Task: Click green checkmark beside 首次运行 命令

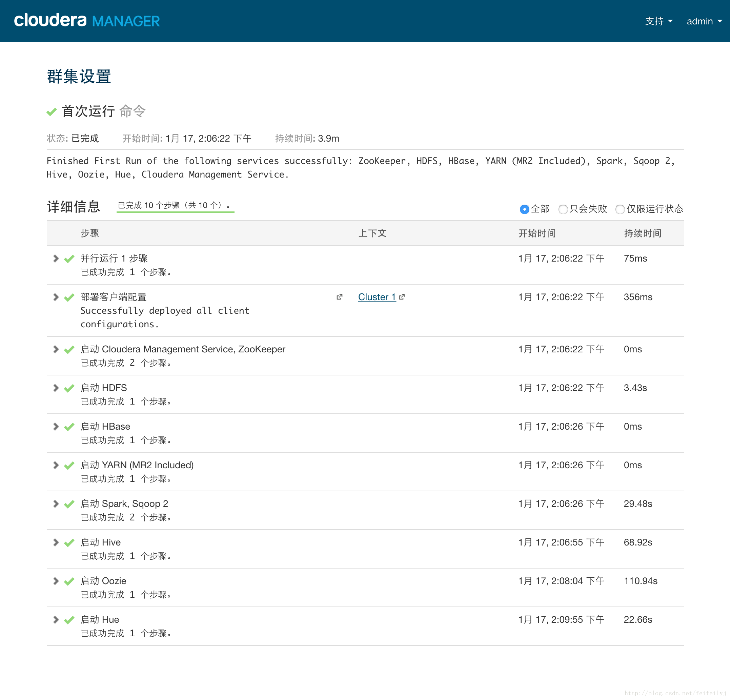Action: [52, 111]
